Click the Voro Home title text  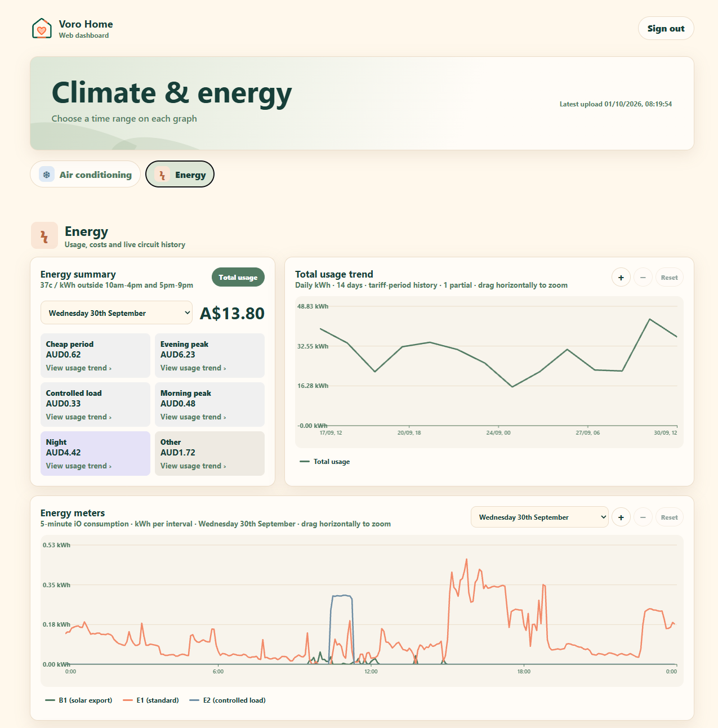click(x=86, y=24)
